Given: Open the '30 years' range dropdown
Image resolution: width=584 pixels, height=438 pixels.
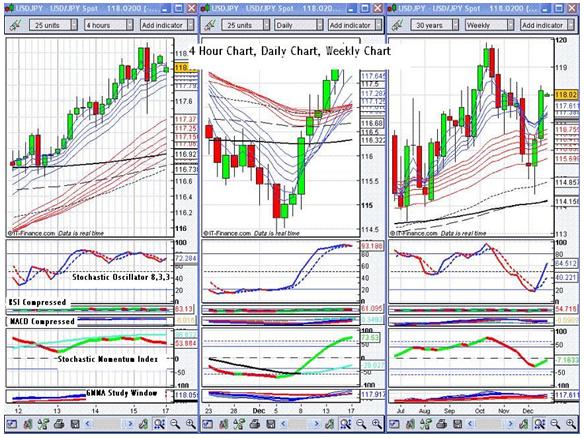Looking at the screenshot, I should point(435,25).
